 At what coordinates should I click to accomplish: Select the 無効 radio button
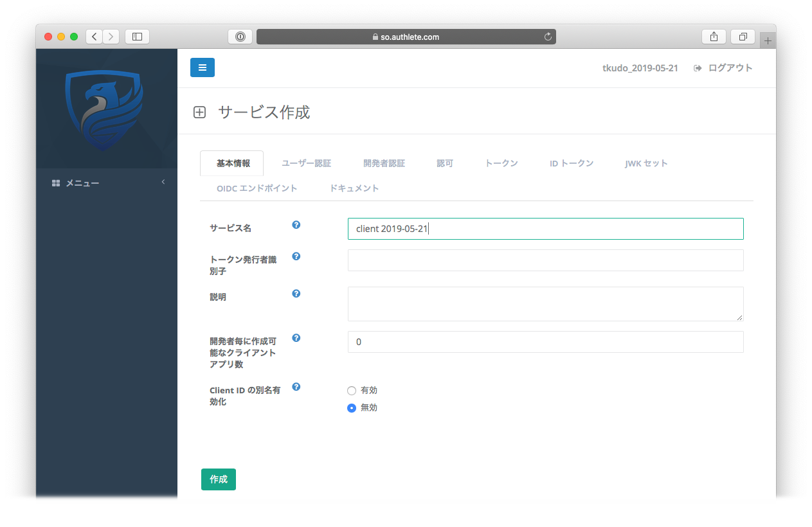point(352,408)
